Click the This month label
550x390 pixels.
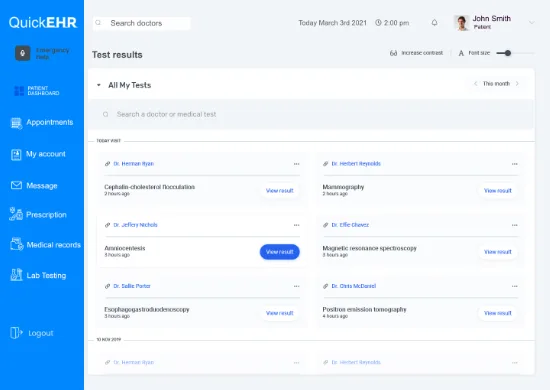click(x=496, y=83)
